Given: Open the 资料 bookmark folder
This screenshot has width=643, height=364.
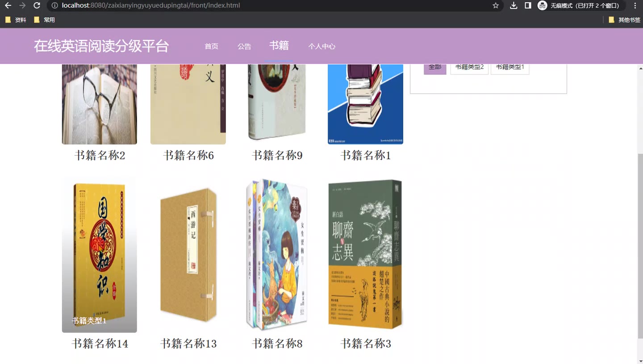Looking at the screenshot, I should 16,20.
